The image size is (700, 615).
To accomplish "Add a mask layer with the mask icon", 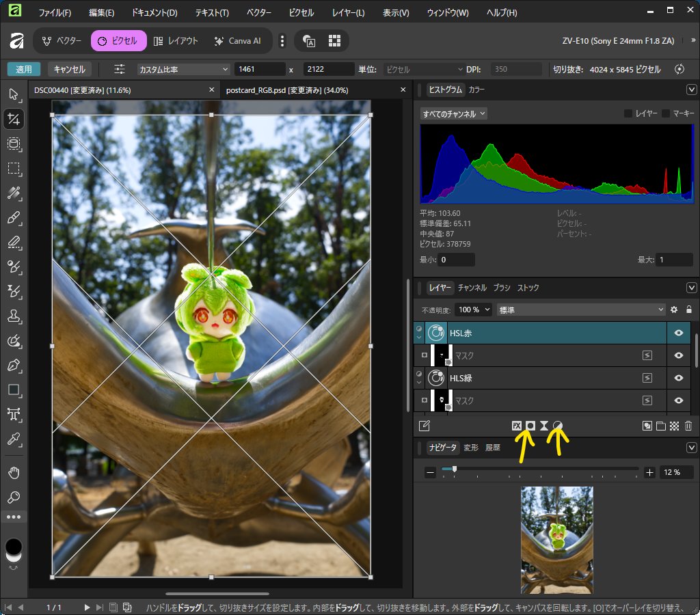I will tap(530, 426).
